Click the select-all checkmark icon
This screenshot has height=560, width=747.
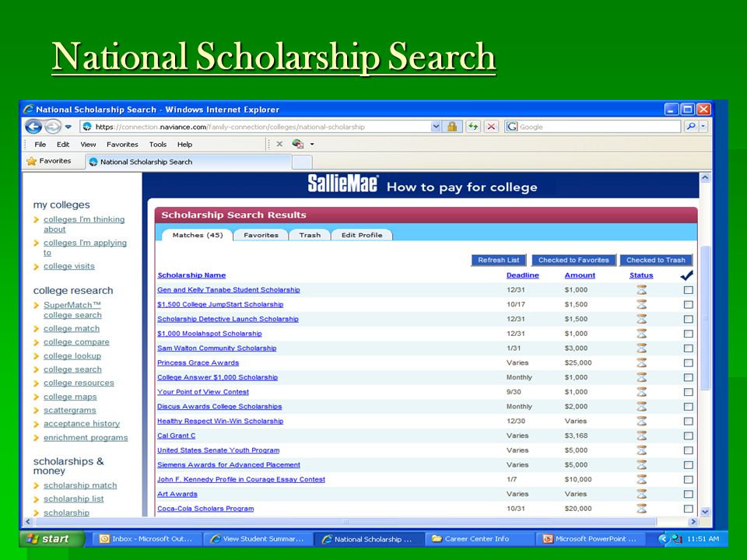pos(686,275)
